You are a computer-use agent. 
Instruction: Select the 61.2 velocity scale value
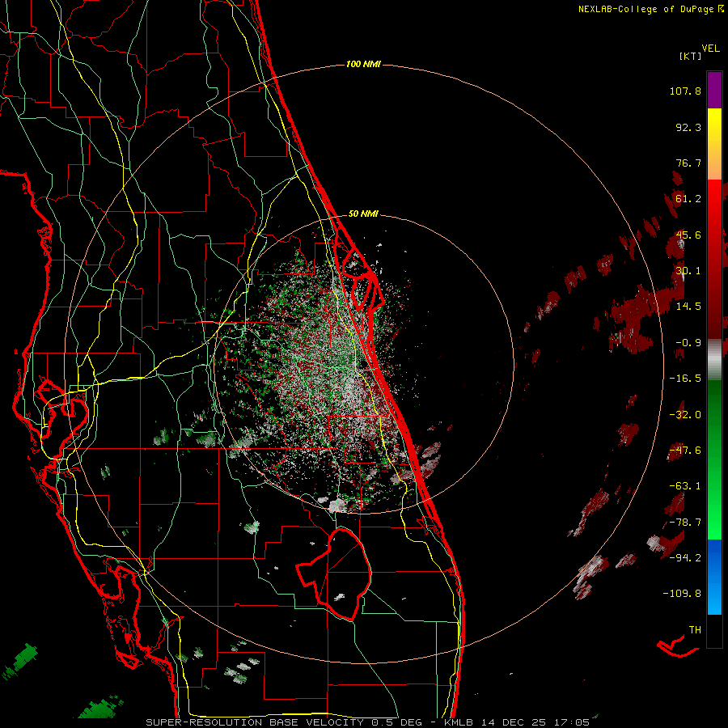coord(688,199)
